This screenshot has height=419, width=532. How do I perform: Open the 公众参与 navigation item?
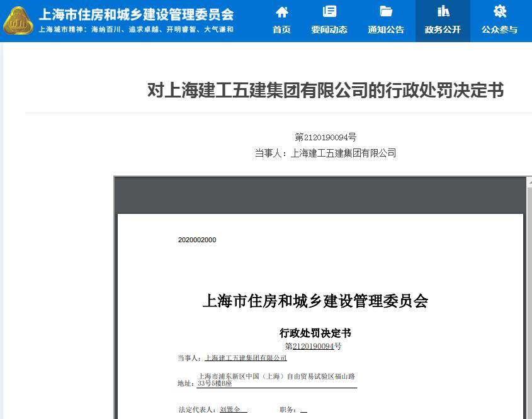tap(499, 30)
